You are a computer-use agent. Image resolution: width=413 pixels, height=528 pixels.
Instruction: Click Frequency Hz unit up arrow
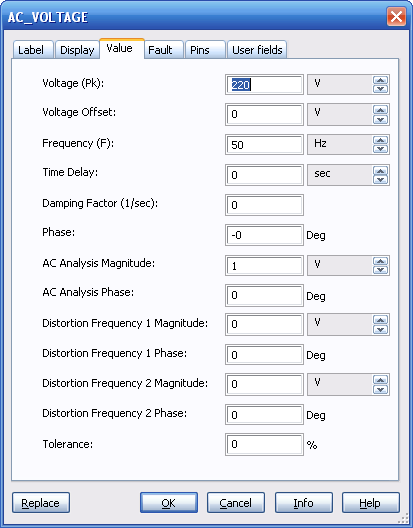pyautogui.click(x=381, y=140)
